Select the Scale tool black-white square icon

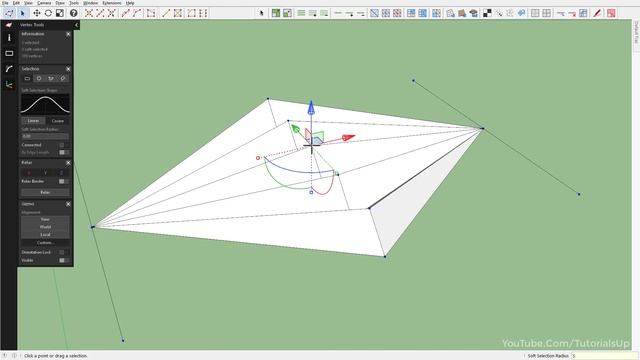[x=60, y=13]
